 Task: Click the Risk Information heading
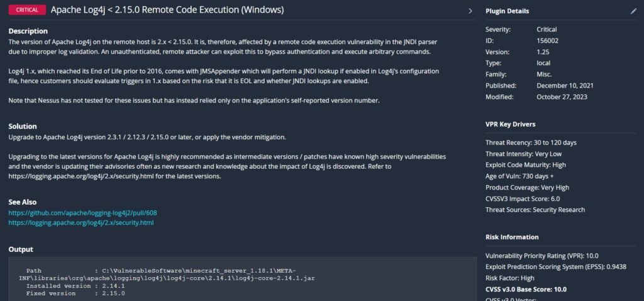tap(512, 237)
